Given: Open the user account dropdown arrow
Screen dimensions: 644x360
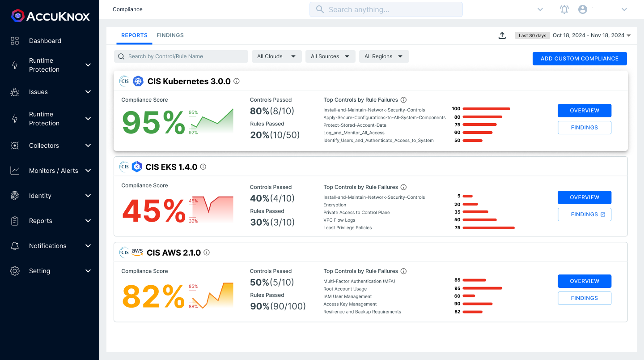Looking at the screenshot, I should coord(624,9).
